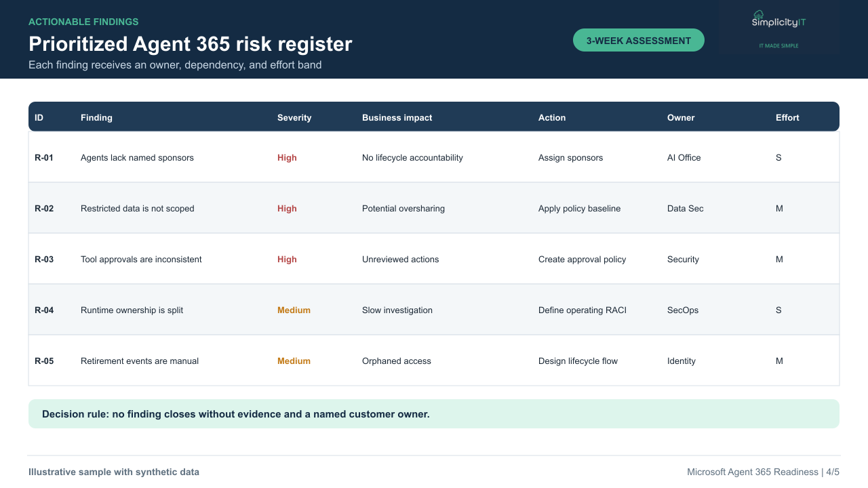This screenshot has width=868, height=488.
Task: Click the M effort value in row R-03
Action: click(x=779, y=259)
